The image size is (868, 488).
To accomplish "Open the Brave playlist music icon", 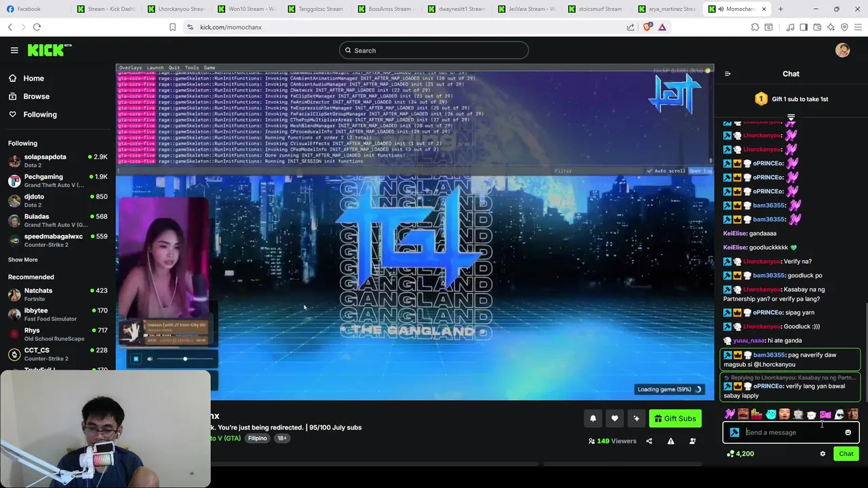I will (790, 27).
